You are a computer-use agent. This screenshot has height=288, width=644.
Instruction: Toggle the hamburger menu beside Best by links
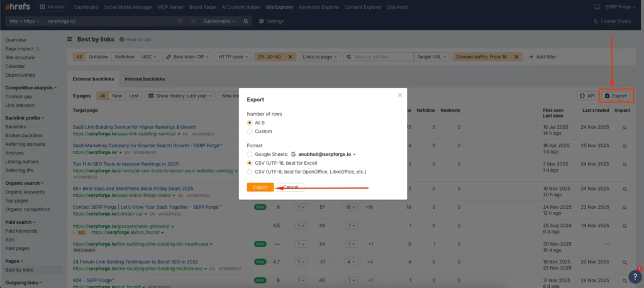70,39
